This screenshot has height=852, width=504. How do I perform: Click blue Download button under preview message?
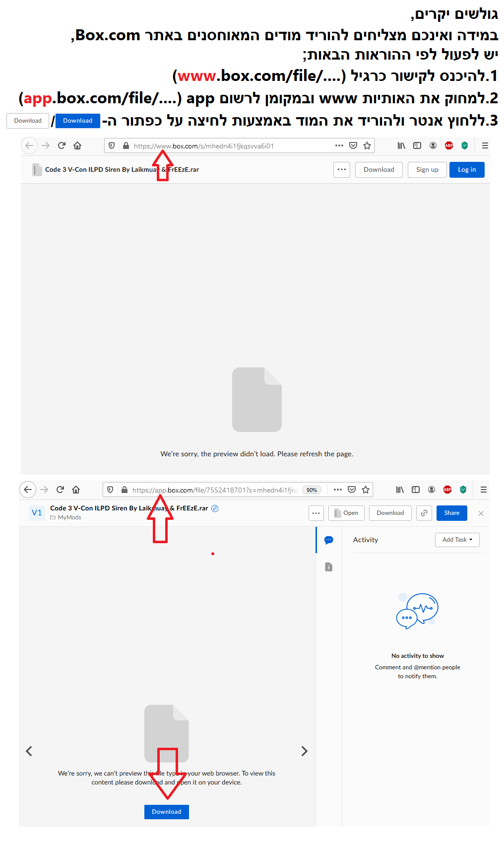[167, 812]
